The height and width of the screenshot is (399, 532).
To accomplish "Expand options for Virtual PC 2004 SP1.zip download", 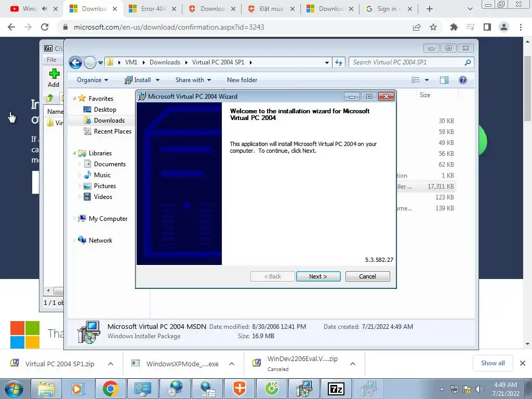I will tap(111, 364).
